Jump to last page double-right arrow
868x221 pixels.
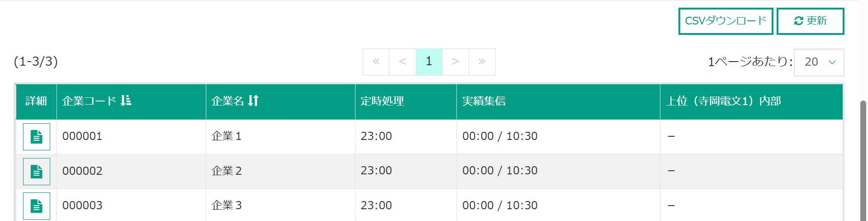(482, 62)
